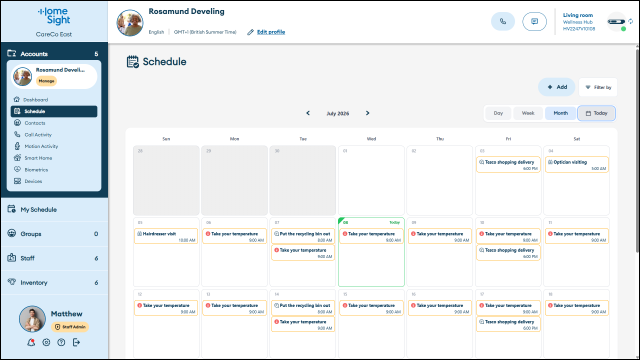Click the help question mark icon
This screenshot has width=640, height=360.
[61, 342]
